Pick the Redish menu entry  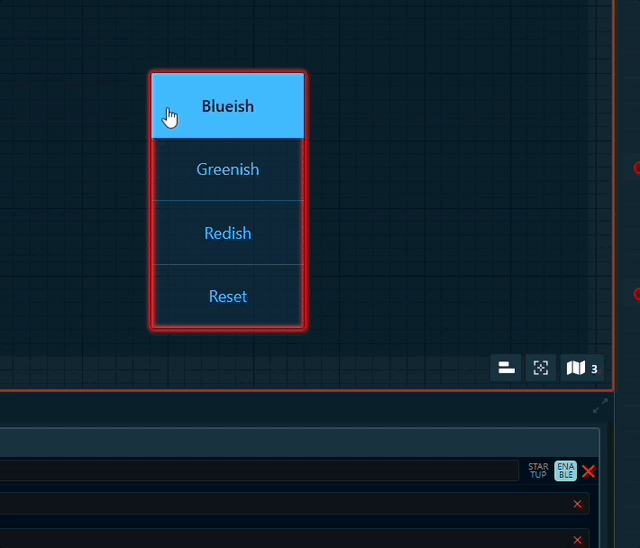228,233
